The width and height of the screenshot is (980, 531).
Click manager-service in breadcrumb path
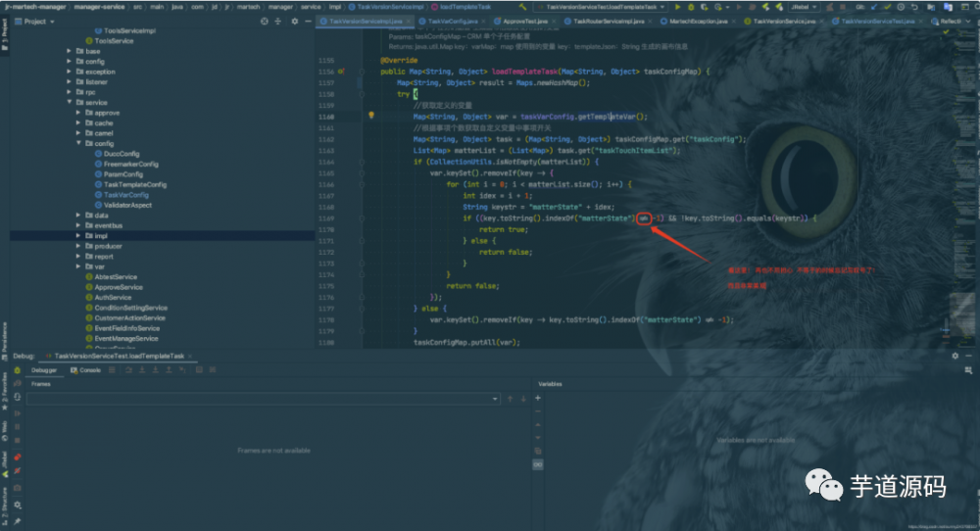(x=99, y=7)
